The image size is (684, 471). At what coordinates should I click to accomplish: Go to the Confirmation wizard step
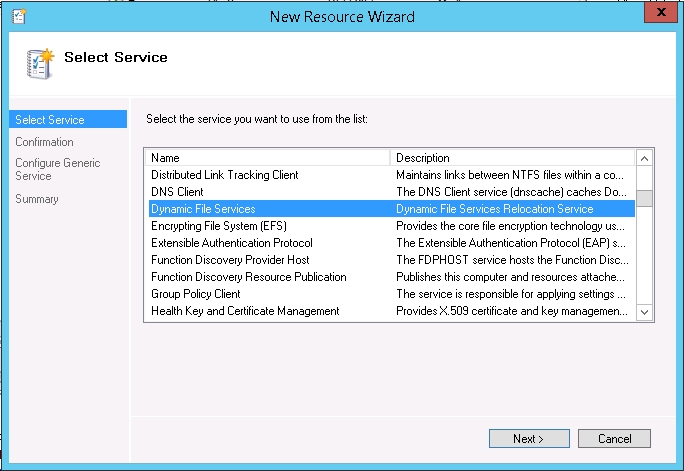44,142
